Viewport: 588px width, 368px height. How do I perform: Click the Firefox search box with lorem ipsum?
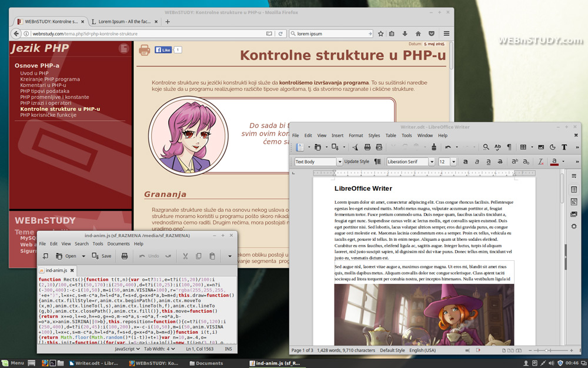tap(330, 34)
